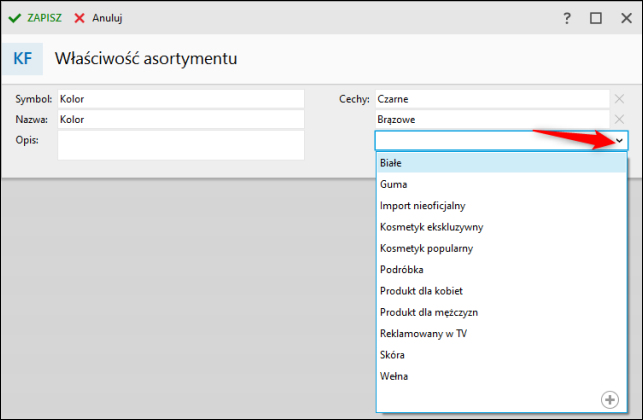Click the KF logo icon

tap(22, 59)
